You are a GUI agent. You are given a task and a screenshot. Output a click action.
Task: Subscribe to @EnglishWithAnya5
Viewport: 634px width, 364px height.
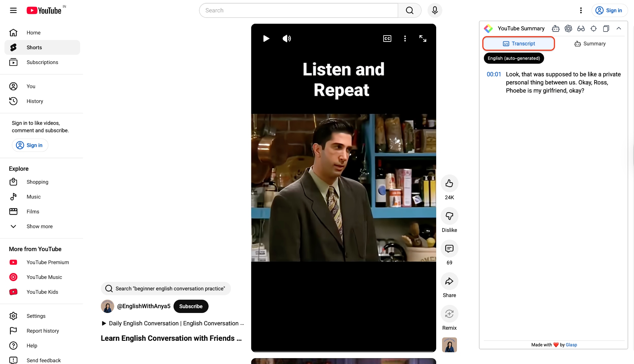point(191,306)
